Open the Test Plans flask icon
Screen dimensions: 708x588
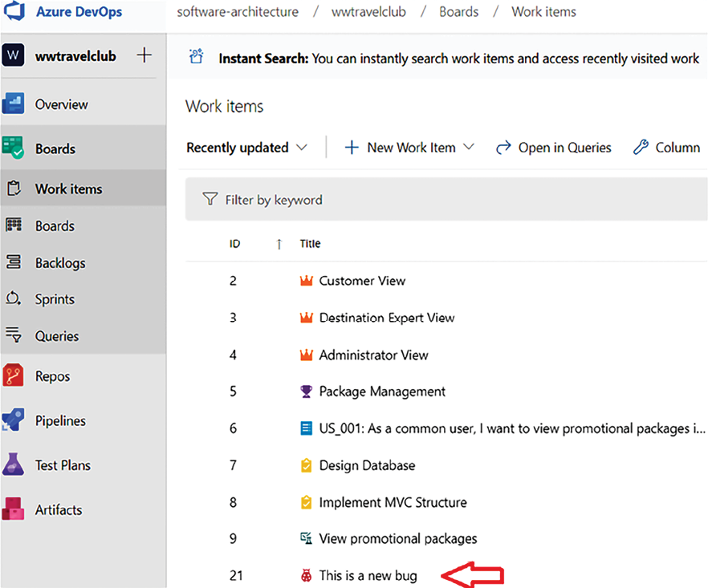tap(13, 464)
